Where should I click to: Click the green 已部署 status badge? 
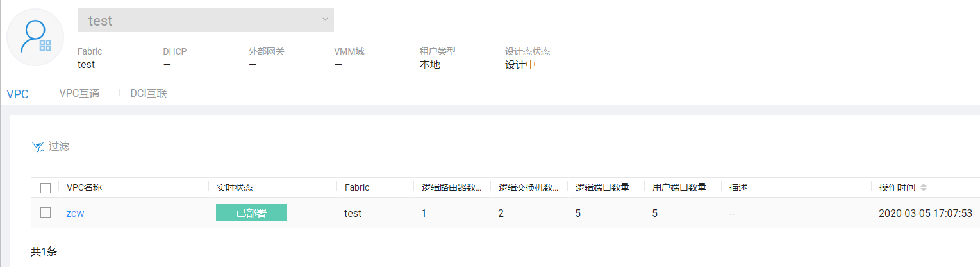click(251, 213)
